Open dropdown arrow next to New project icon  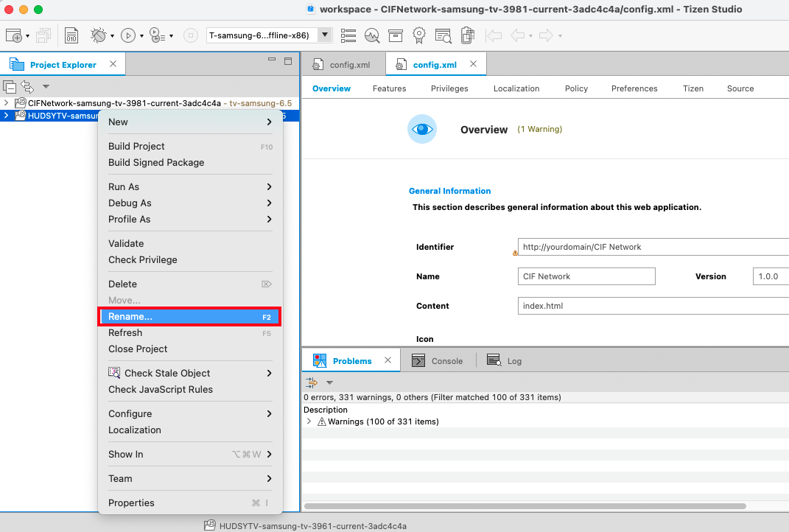(27, 35)
